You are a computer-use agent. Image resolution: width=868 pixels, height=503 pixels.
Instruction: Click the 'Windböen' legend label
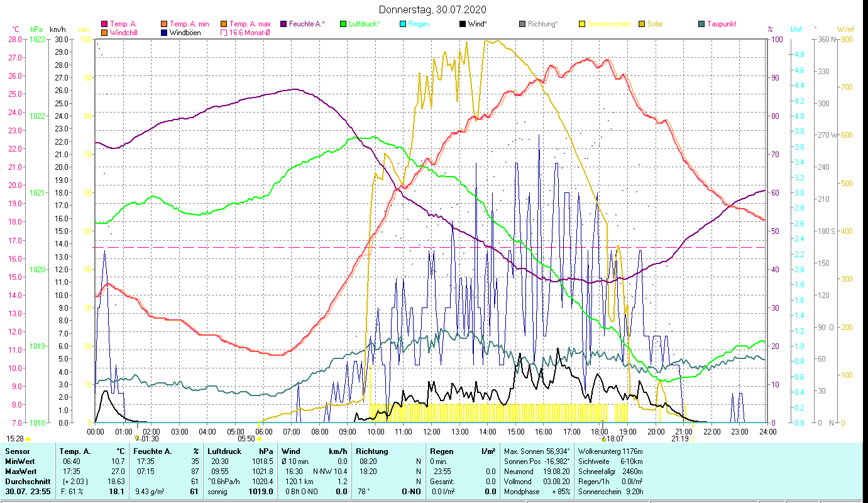(x=186, y=33)
